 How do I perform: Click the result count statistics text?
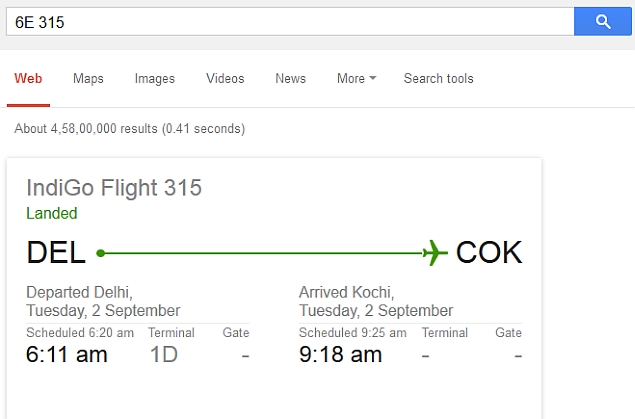[x=130, y=129]
